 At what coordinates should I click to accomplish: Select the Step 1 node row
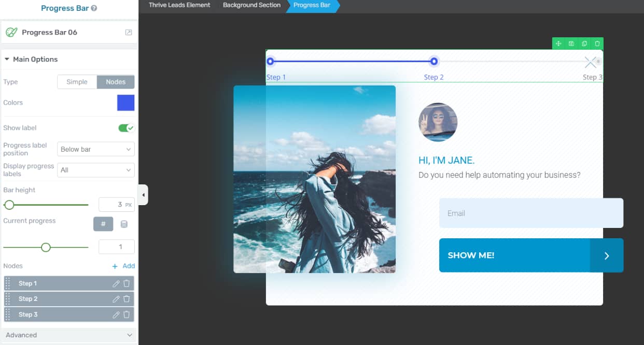point(69,283)
